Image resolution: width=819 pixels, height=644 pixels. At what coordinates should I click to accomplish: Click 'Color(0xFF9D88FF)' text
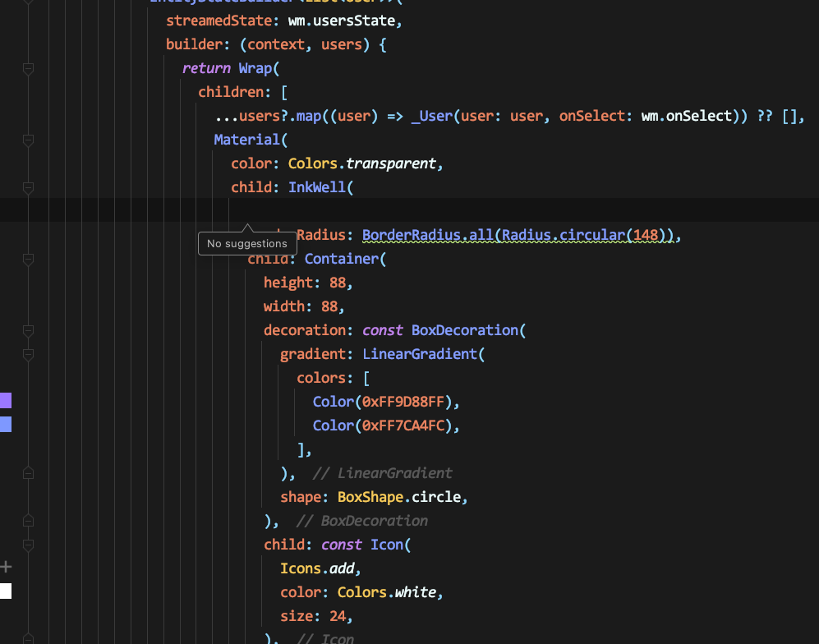382,402
